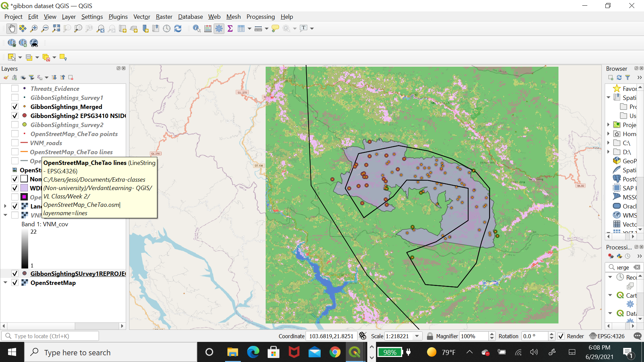644x362 pixels.
Task: Click the log Messages speech bubble icon
Action: click(x=638, y=336)
